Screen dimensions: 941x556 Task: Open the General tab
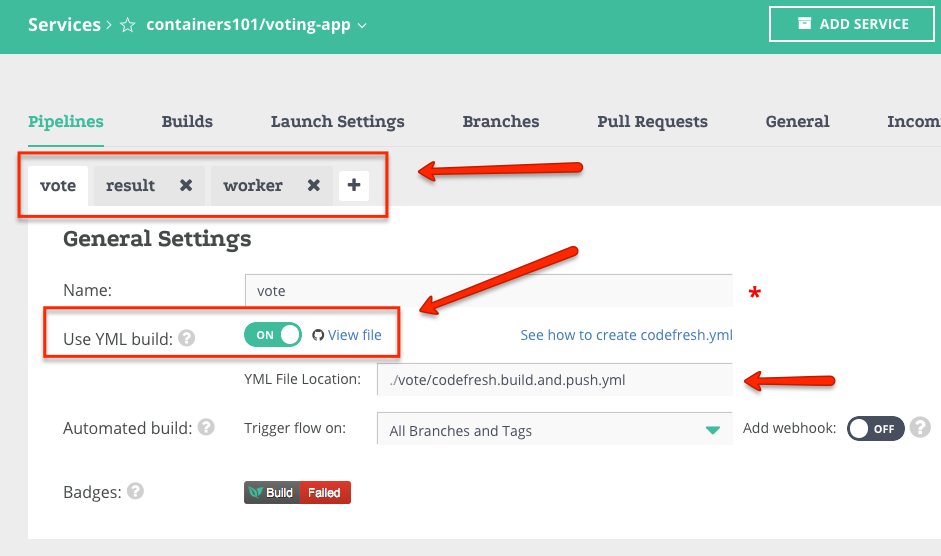pyautogui.click(x=797, y=121)
